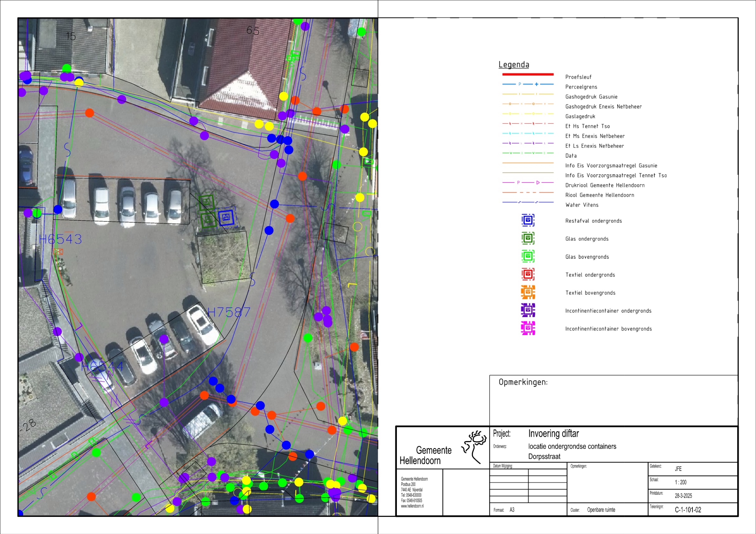
Task: Click the red Proefsleuf line swatch
Action: click(x=528, y=74)
